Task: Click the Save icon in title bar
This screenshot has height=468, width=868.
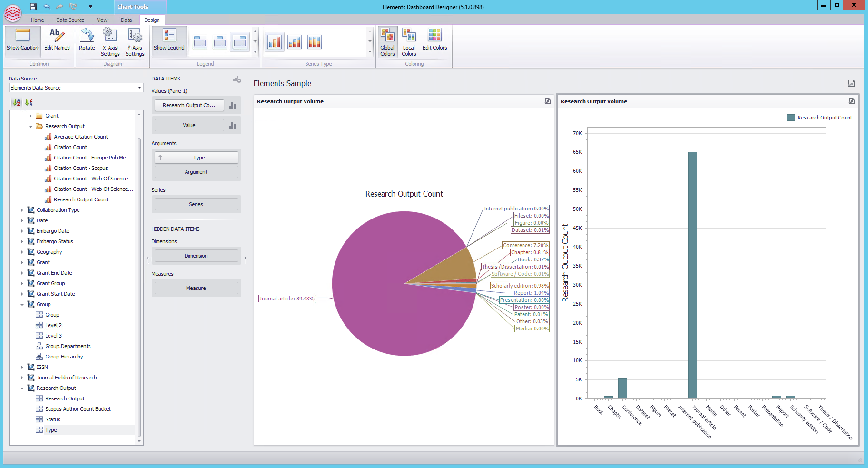Action: 33,7
